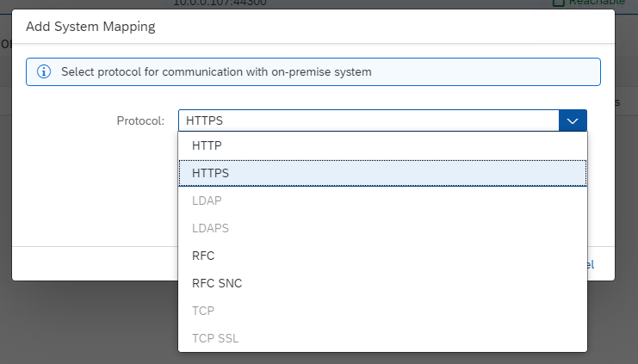Click the Add System Mapping dialog title

pyautogui.click(x=90, y=27)
